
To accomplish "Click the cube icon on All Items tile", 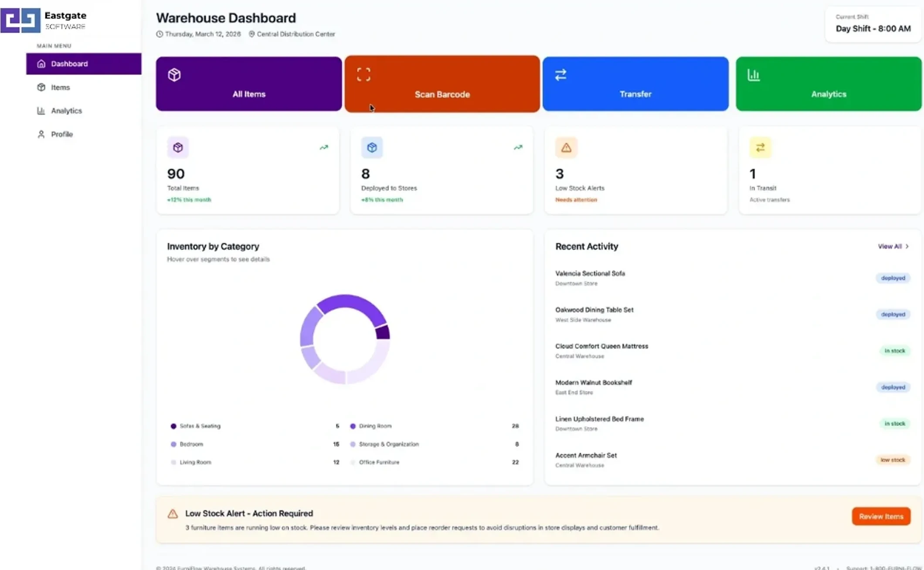I will (x=174, y=75).
